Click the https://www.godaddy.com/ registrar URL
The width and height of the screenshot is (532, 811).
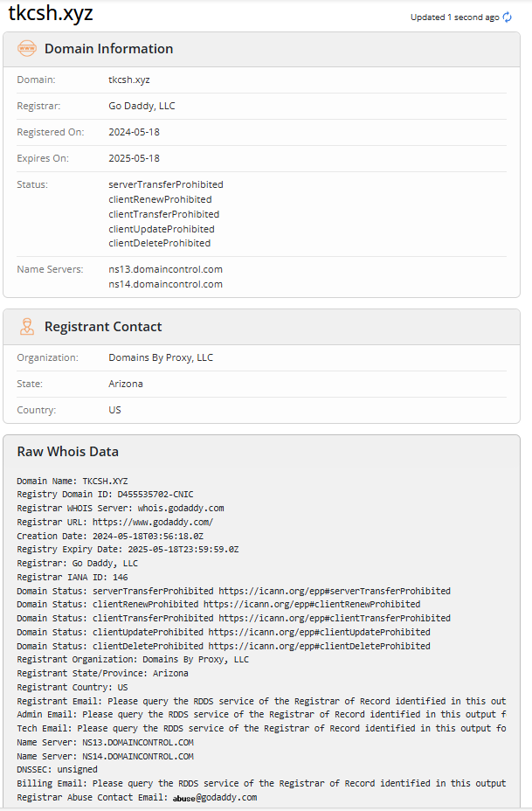pyautogui.click(x=153, y=522)
